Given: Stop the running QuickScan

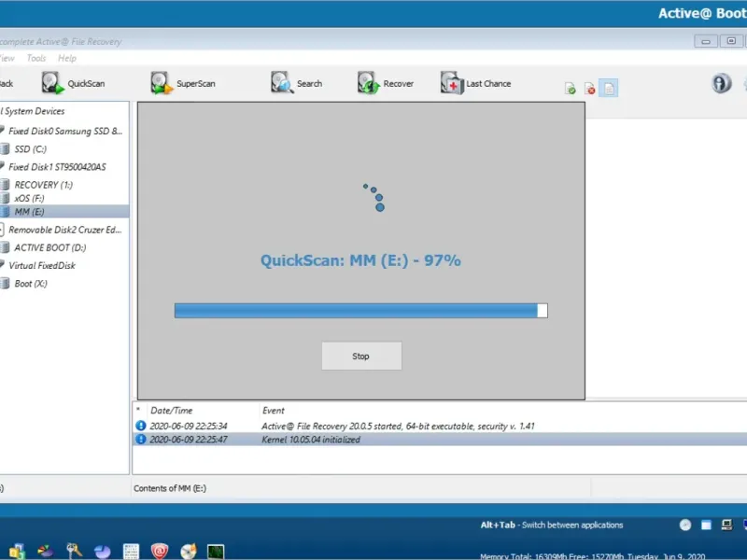Looking at the screenshot, I should (x=361, y=356).
